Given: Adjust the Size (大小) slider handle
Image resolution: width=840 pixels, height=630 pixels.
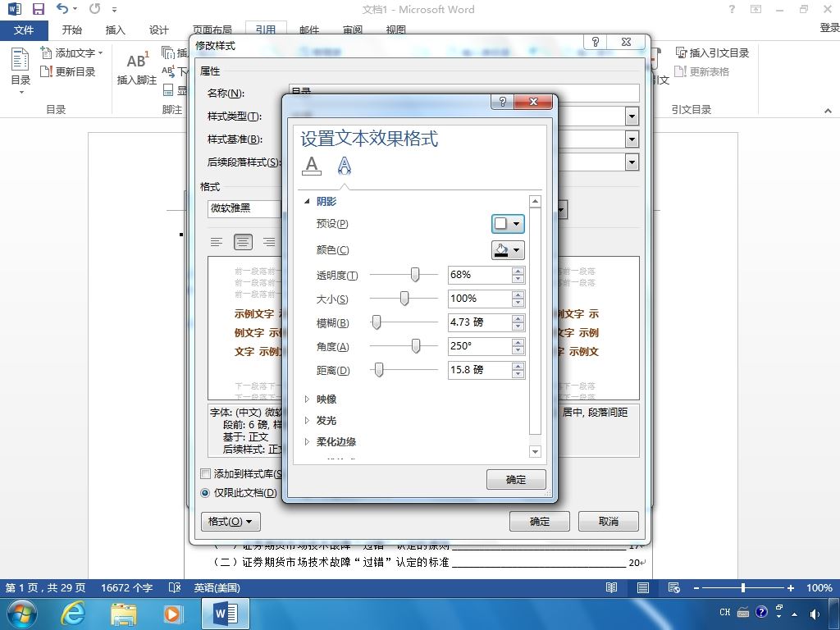Looking at the screenshot, I should tap(404, 299).
